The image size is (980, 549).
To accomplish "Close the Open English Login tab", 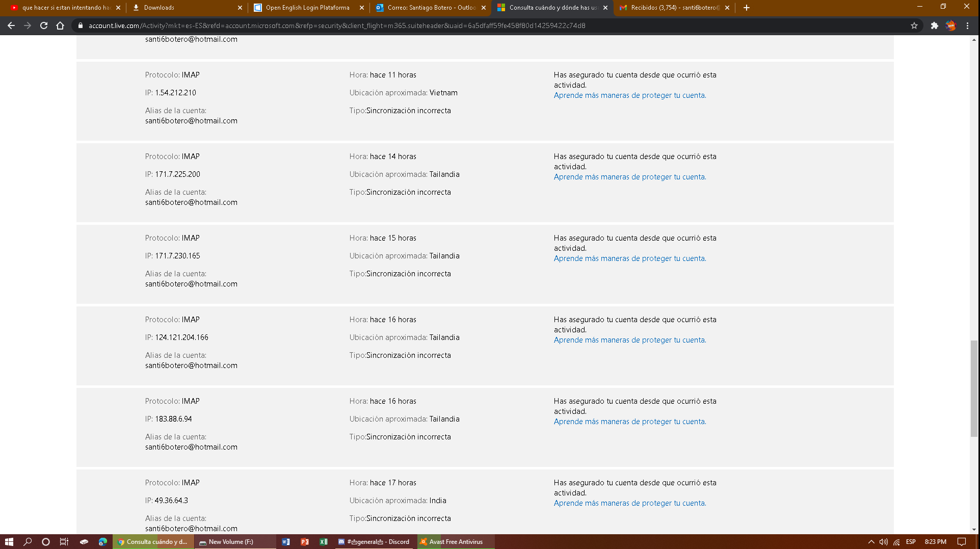I will [x=362, y=8].
